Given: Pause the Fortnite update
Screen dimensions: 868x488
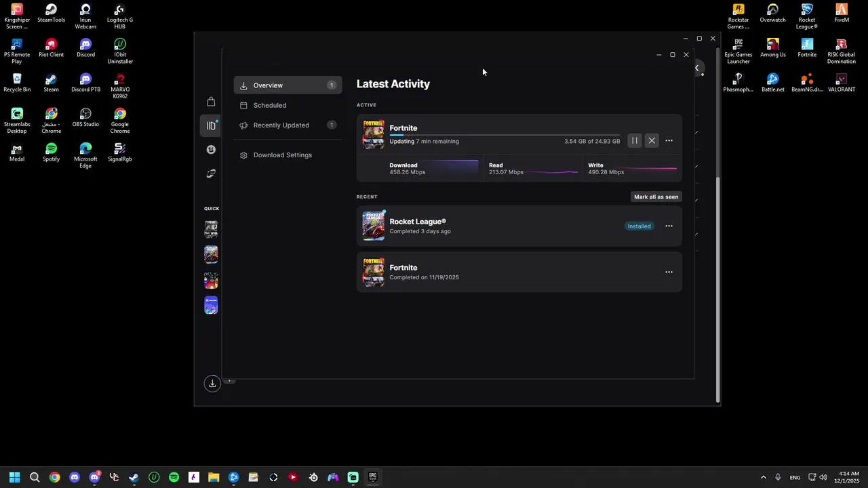Looking at the screenshot, I should (x=635, y=141).
